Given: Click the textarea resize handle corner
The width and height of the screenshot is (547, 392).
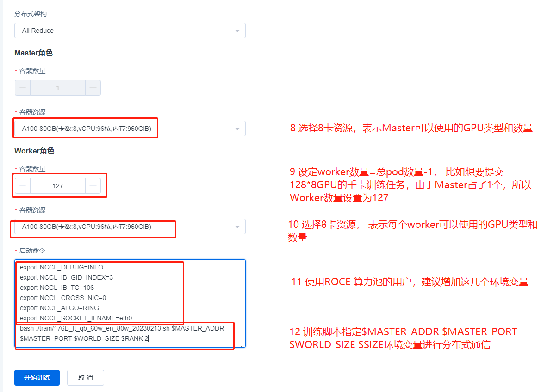Looking at the screenshot, I should [x=243, y=344].
